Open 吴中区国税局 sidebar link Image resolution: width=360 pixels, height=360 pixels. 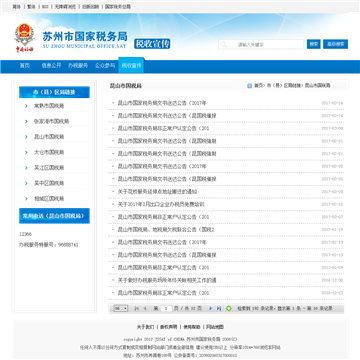click(x=49, y=183)
